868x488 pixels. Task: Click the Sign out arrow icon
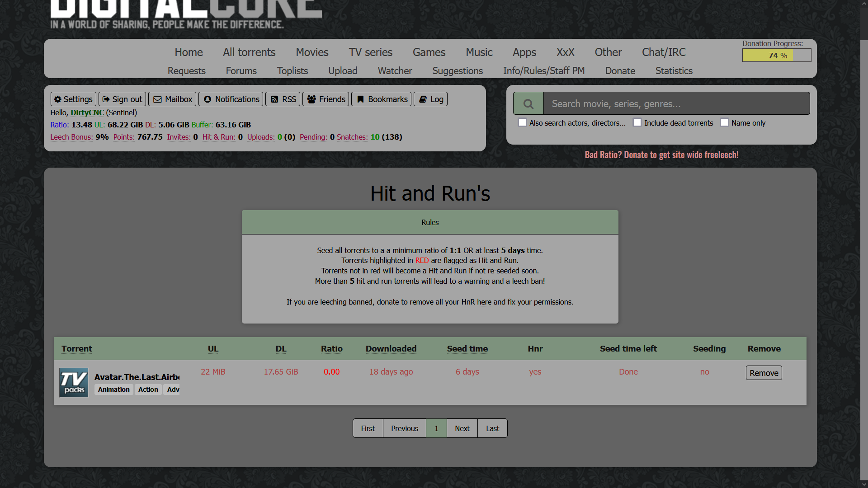106,99
